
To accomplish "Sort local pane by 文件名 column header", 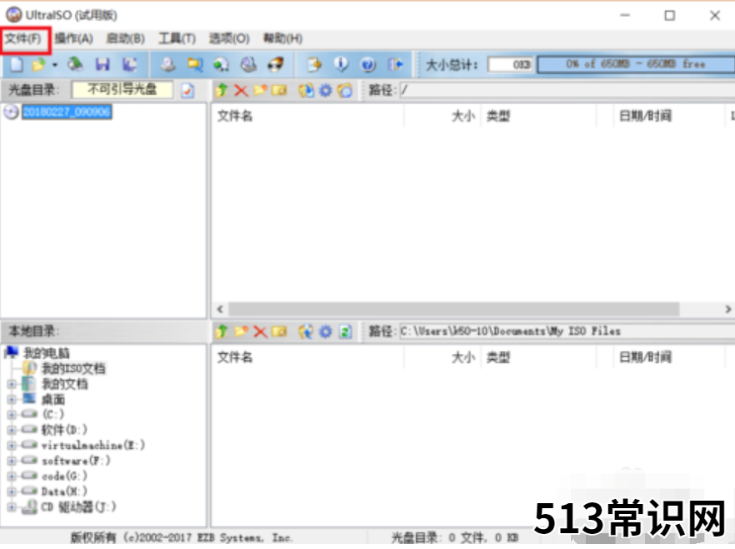I will coord(308,357).
